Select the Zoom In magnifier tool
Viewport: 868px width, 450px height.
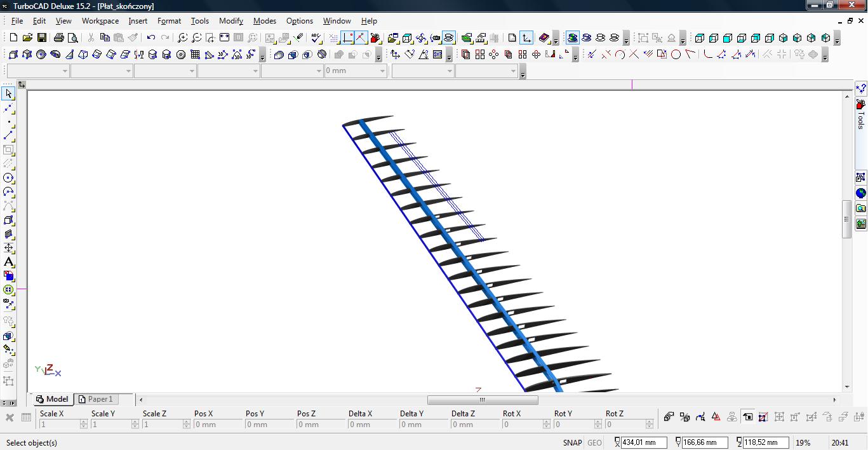(183, 38)
